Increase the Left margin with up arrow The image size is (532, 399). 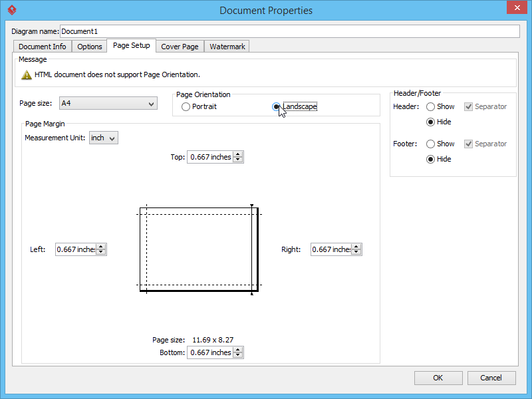[x=101, y=247]
